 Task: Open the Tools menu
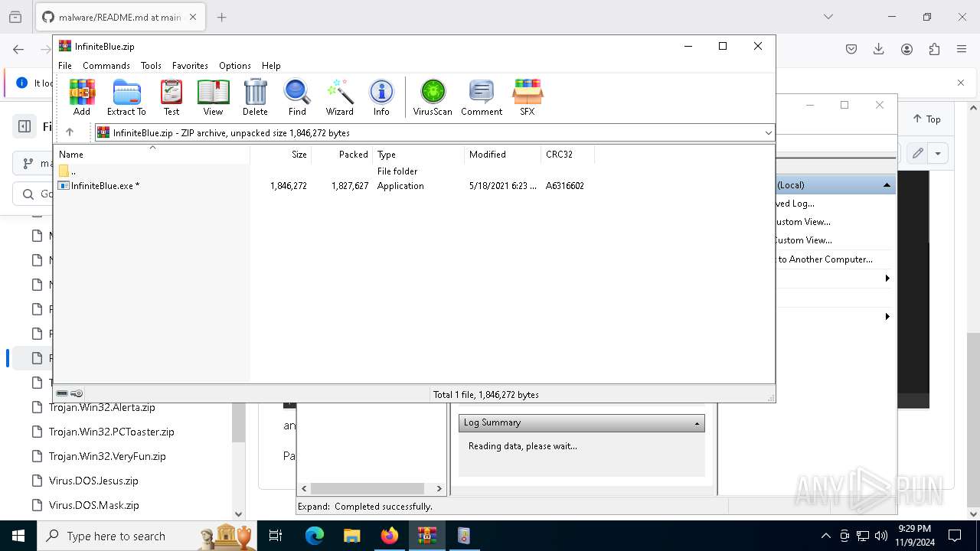(x=151, y=66)
